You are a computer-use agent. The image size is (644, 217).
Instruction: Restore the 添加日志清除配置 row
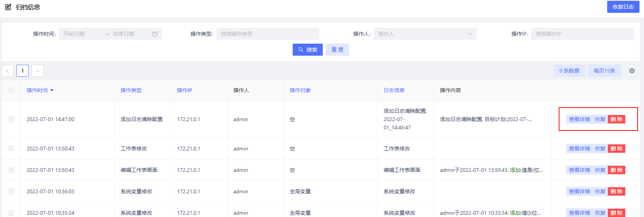click(x=600, y=119)
